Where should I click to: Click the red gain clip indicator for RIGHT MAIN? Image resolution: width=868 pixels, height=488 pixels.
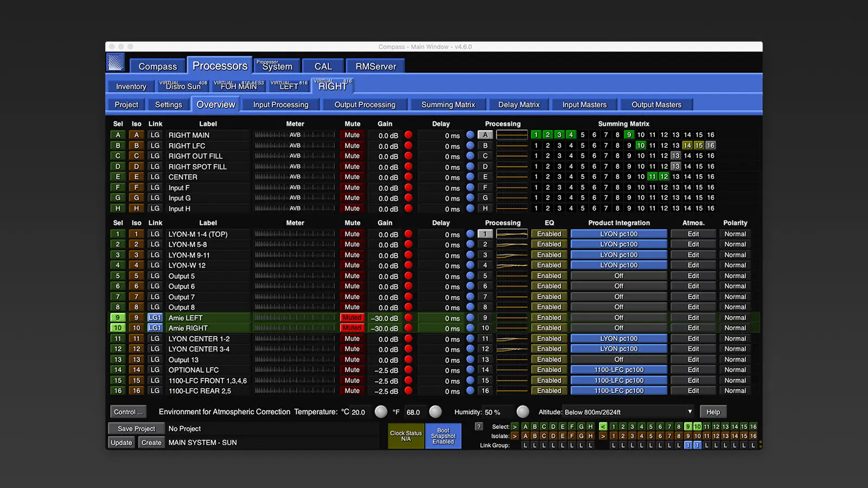click(x=409, y=135)
